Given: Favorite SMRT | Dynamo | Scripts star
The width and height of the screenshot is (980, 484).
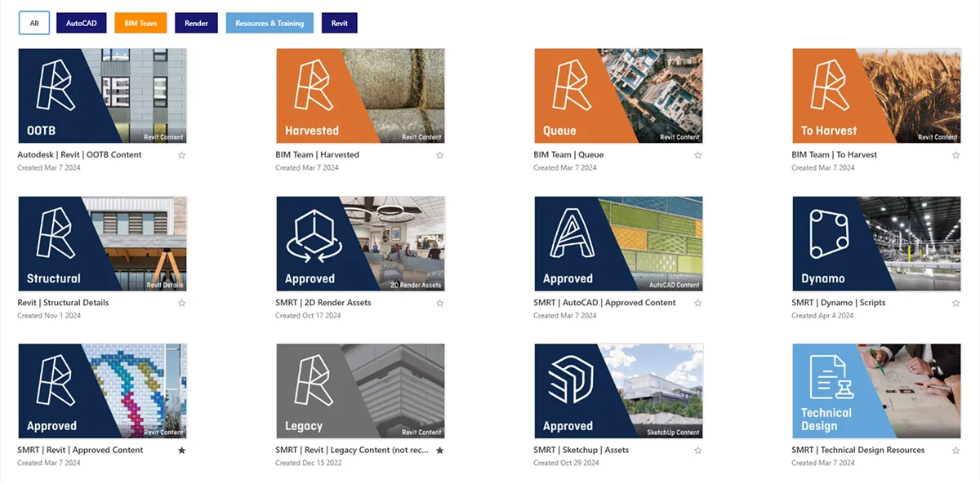Looking at the screenshot, I should tap(955, 303).
